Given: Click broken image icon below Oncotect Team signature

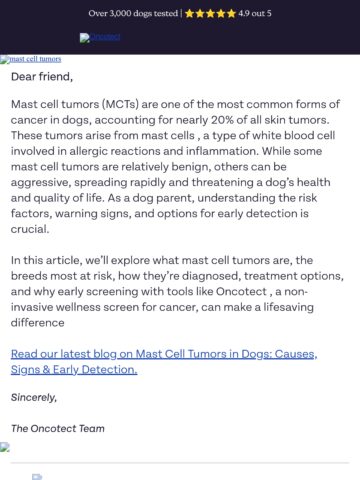Looking at the screenshot, I should 5,447.
